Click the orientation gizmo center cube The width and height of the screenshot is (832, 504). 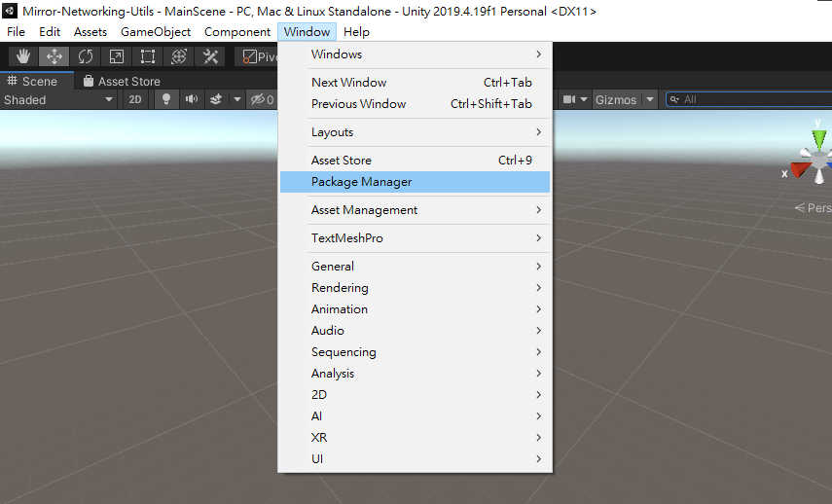[x=818, y=160]
